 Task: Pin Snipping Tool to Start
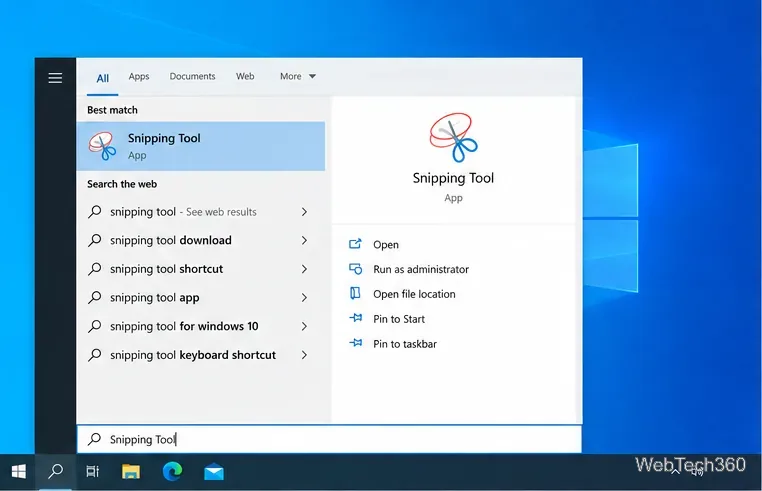(399, 319)
